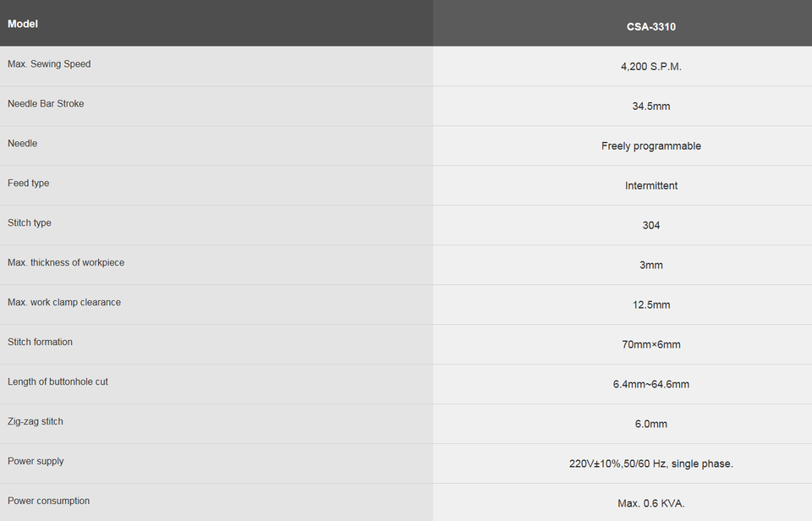Select the Intermittent feed value
The height and width of the screenshot is (521, 812).
click(650, 186)
